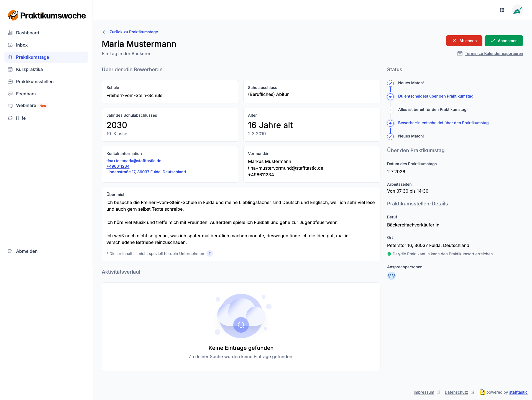Reject the applicant with Ablehnen

coord(464,41)
